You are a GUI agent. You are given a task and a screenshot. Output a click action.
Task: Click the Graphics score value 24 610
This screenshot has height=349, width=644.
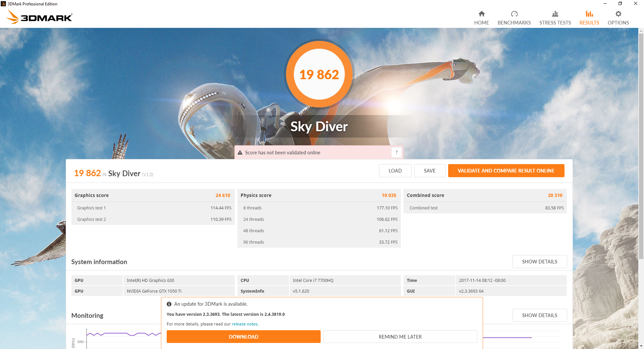[223, 195]
